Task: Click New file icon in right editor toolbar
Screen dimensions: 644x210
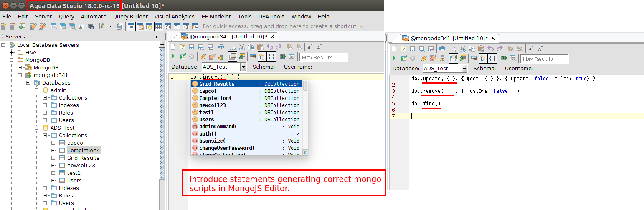Action: pyautogui.click(x=394, y=49)
